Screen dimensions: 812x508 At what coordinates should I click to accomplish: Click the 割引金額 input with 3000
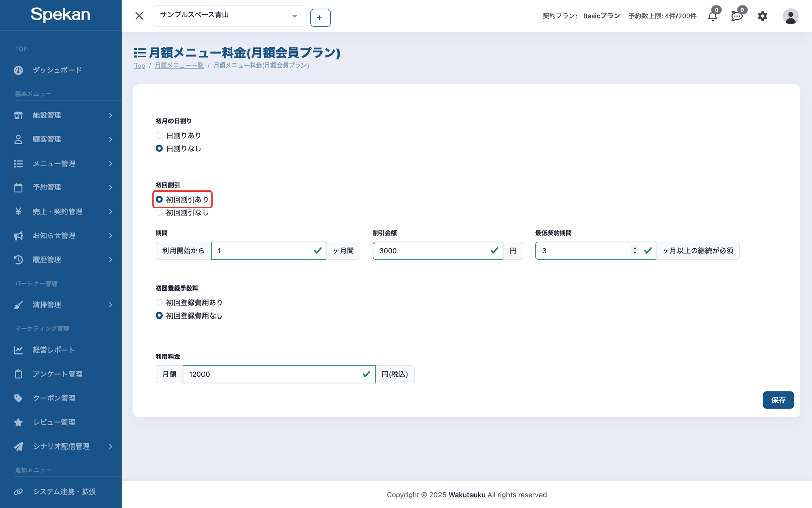point(438,251)
